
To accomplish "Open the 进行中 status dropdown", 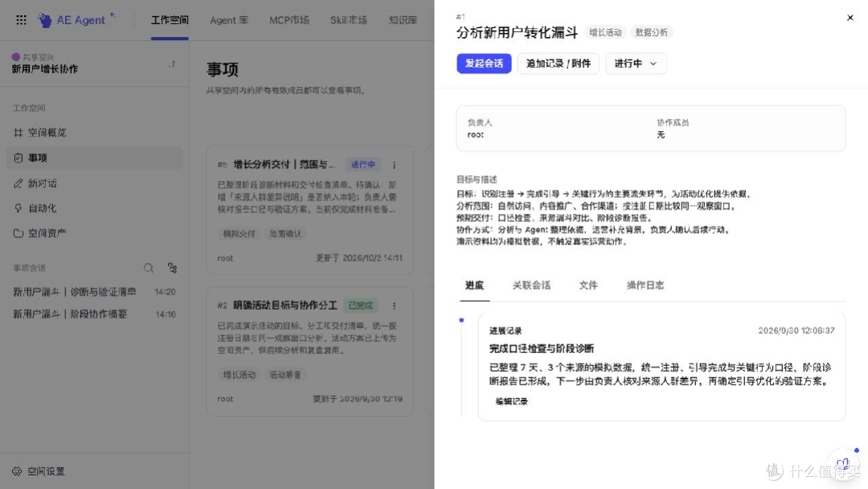I will pos(636,63).
